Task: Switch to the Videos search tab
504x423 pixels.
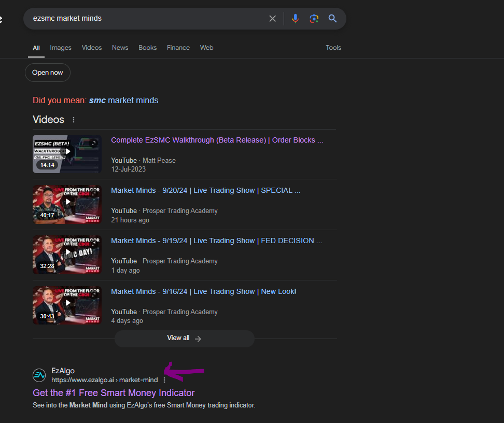Action: (x=92, y=48)
